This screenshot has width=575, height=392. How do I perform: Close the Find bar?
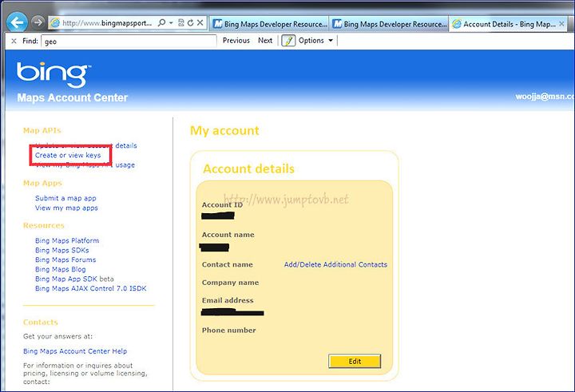(x=14, y=41)
